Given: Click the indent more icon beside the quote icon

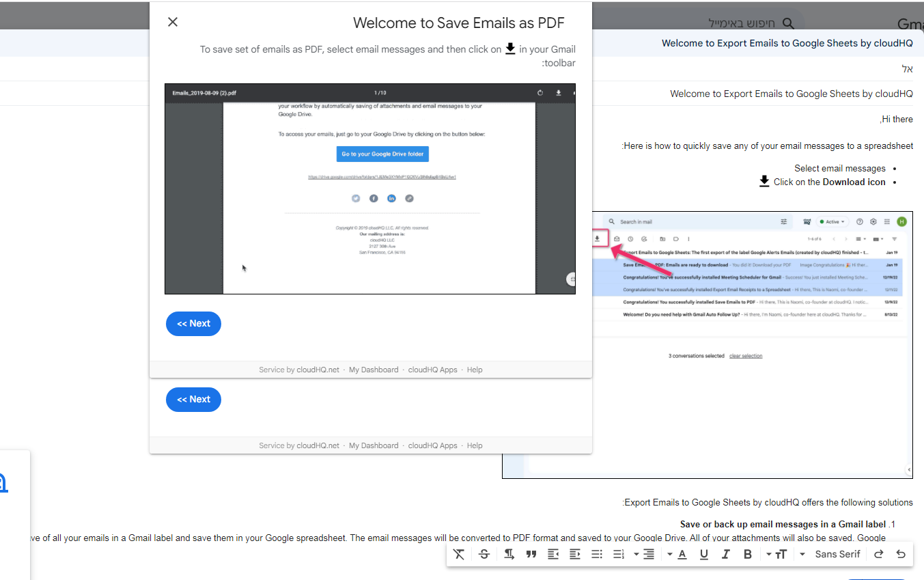Looking at the screenshot, I should (553, 554).
